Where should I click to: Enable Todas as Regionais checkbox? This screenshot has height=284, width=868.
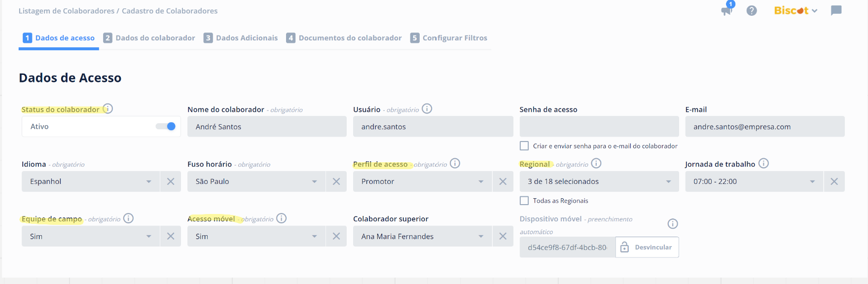[x=524, y=201]
